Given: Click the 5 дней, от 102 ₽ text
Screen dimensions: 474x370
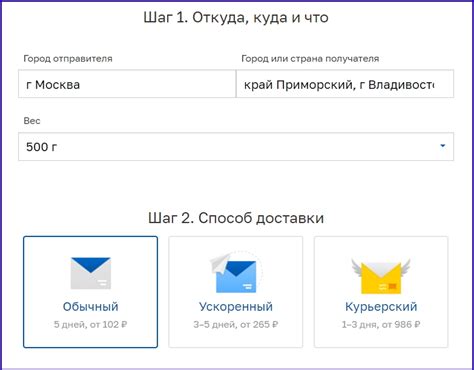Looking at the screenshot, I should tap(91, 324).
